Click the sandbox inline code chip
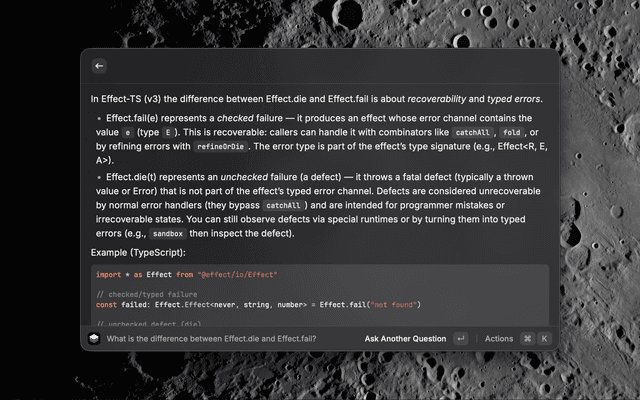This screenshot has width=640, height=400. click(x=168, y=233)
